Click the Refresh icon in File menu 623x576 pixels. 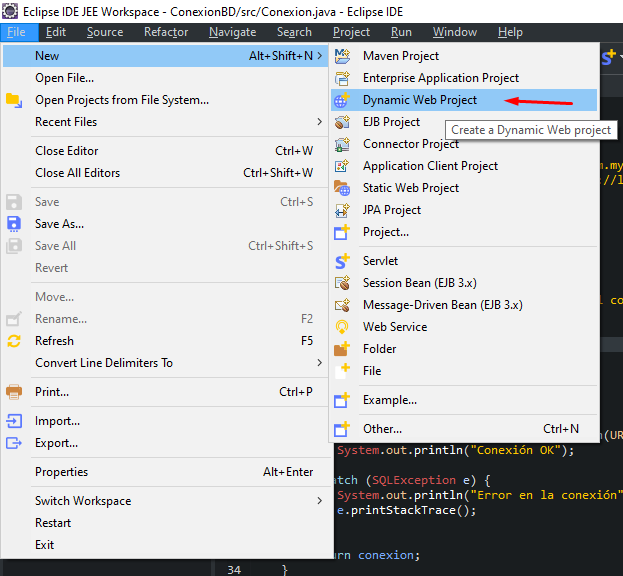(x=14, y=341)
